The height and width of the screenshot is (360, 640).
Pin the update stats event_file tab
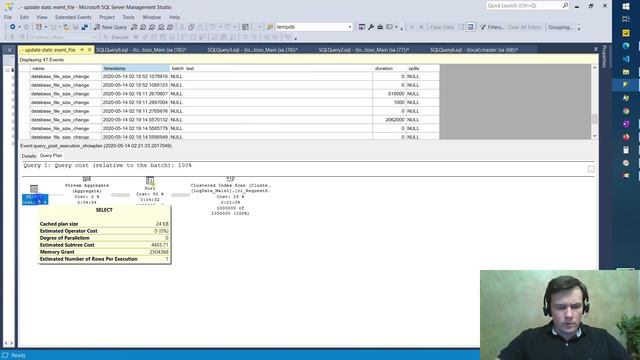(x=82, y=50)
